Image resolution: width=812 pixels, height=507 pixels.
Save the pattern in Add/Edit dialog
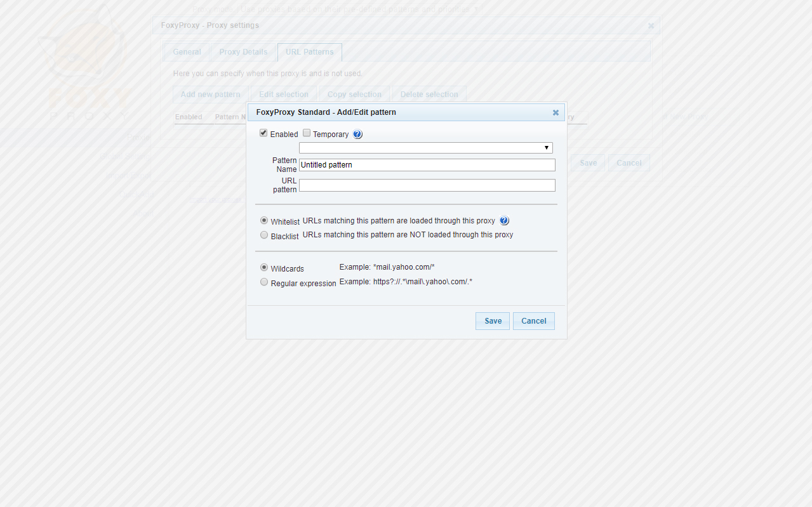pos(493,321)
